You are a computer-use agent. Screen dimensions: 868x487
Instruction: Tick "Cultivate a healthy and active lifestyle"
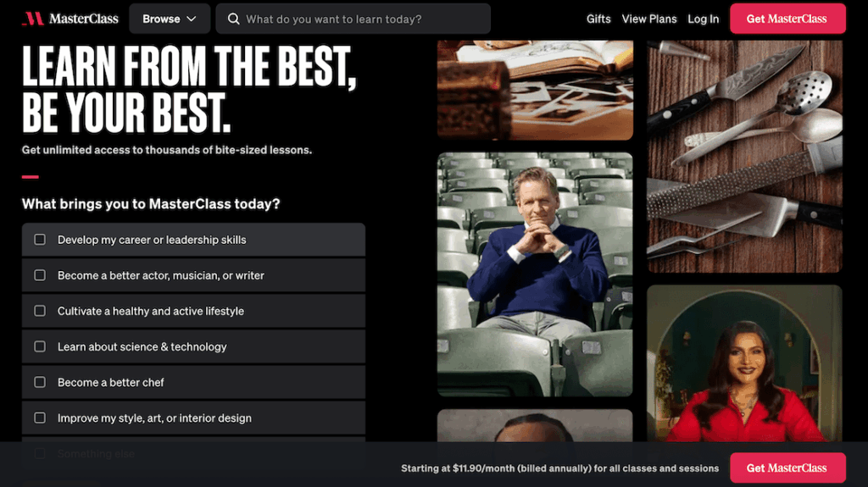point(40,311)
